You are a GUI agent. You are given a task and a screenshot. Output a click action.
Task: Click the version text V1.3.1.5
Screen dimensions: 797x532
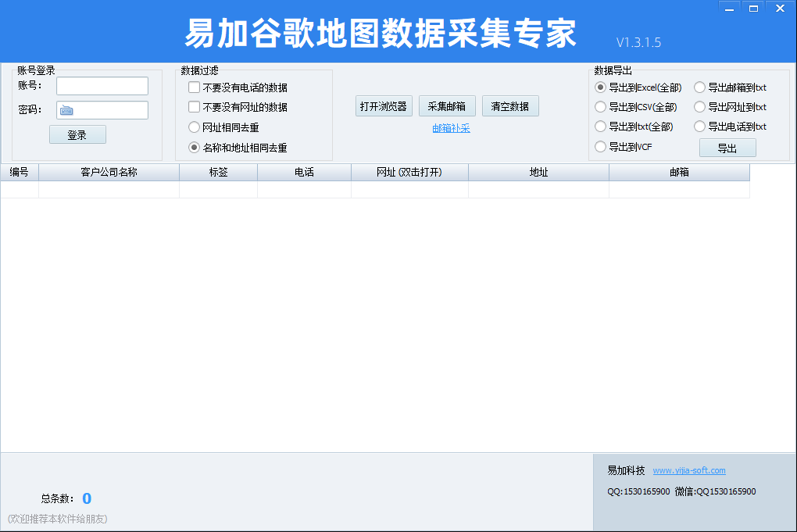639,43
